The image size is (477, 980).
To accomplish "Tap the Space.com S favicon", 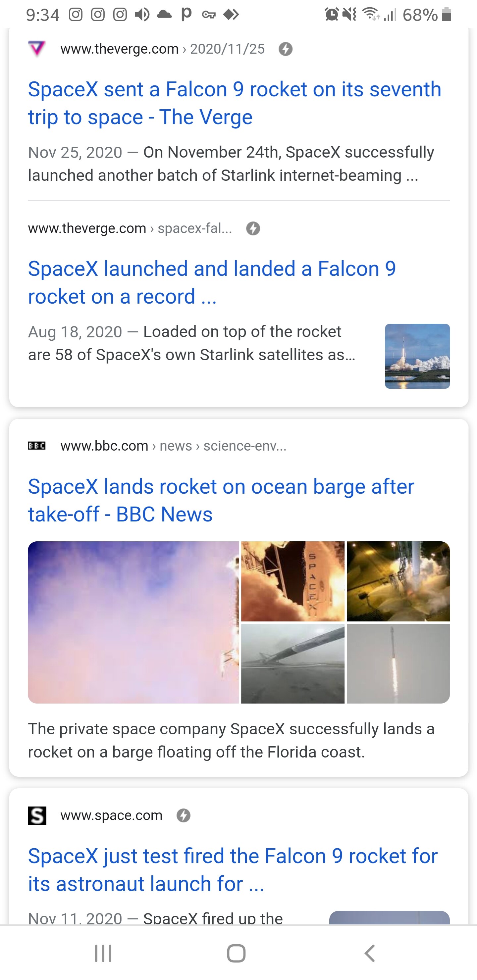I will coord(37,815).
